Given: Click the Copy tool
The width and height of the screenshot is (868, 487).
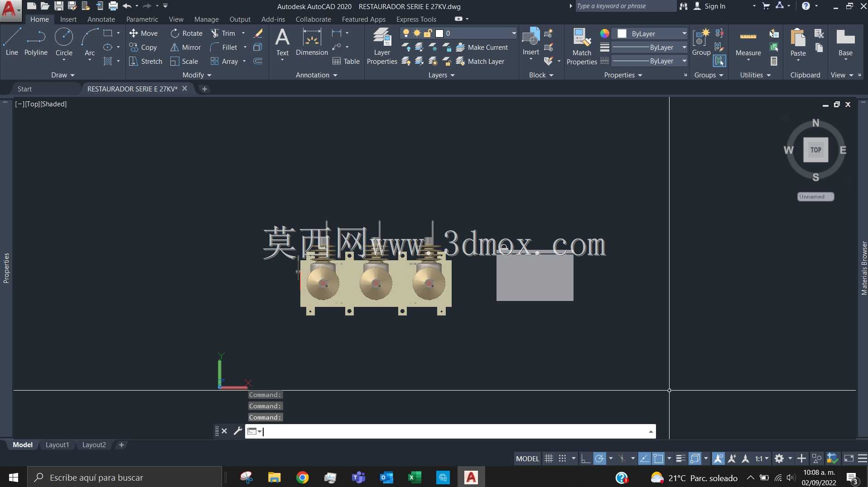Looking at the screenshot, I should pos(143,47).
